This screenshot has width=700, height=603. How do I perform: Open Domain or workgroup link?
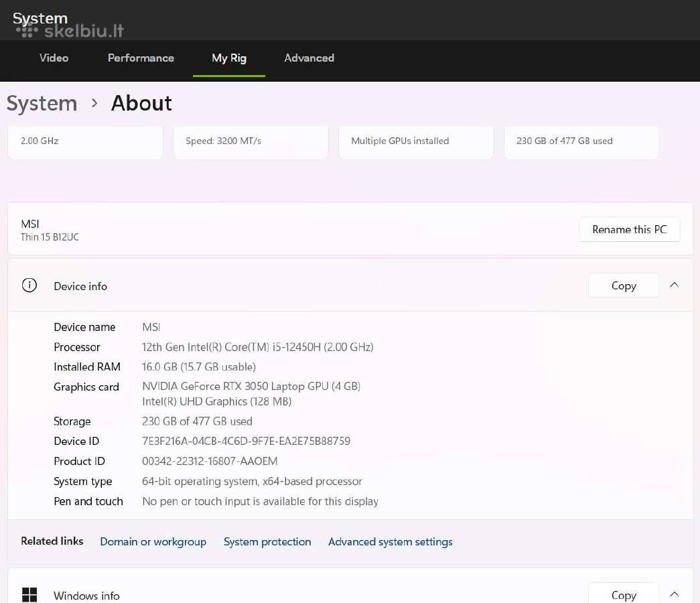153,542
